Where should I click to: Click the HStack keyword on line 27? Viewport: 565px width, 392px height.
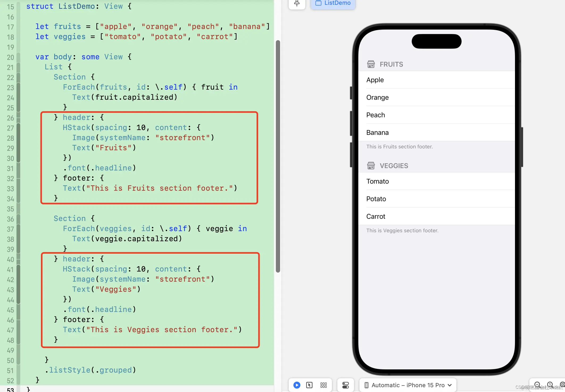point(77,128)
